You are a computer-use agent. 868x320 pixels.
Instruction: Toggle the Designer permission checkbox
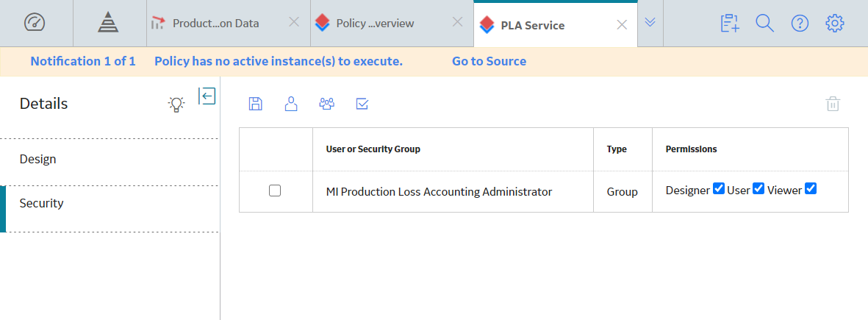tap(719, 189)
